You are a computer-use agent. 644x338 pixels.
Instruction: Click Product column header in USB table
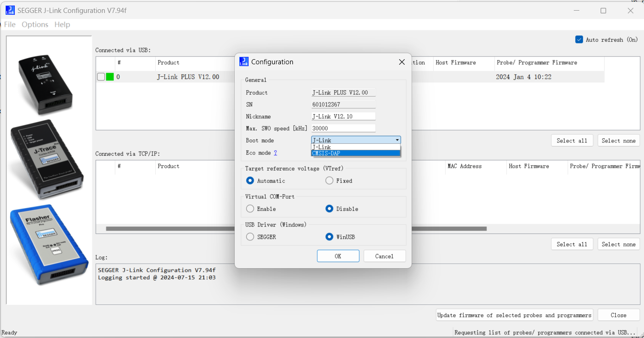click(x=168, y=62)
